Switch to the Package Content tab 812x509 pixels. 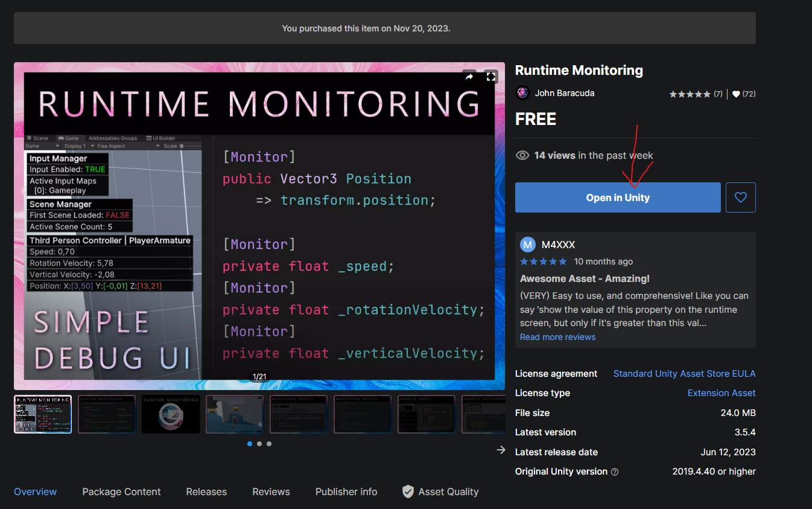pyautogui.click(x=121, y=491)
